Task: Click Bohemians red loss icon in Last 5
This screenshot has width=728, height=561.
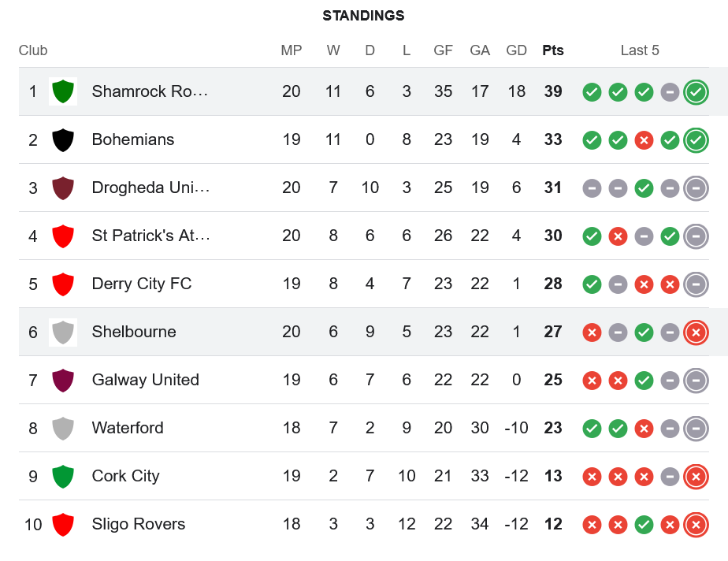Action: (644, 140)
